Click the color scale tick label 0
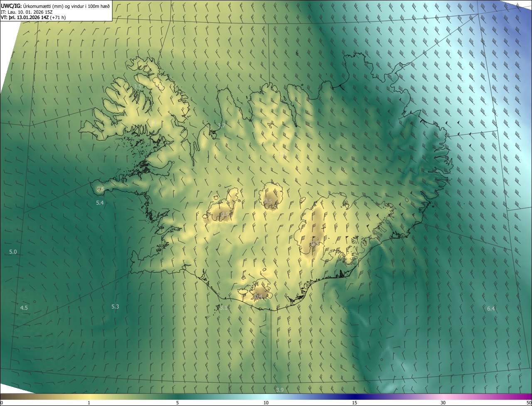The width and height of the screenshot is (532, 406). point(1,403)
